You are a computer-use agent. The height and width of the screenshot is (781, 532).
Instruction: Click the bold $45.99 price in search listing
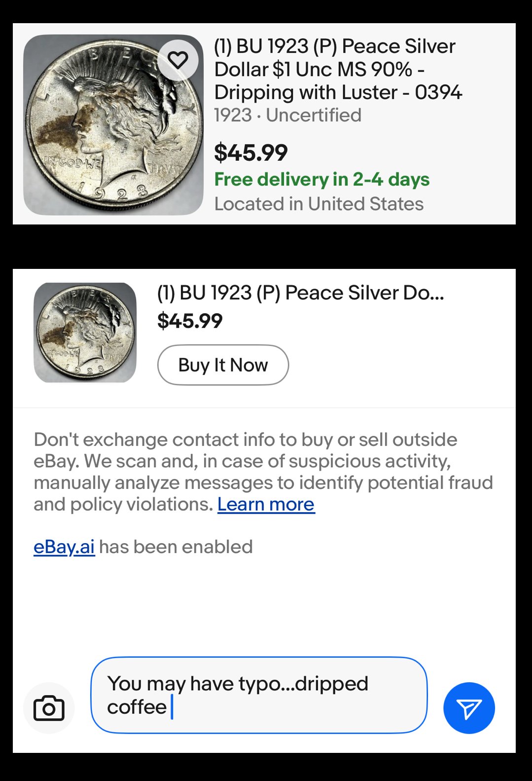pos(250,152)
